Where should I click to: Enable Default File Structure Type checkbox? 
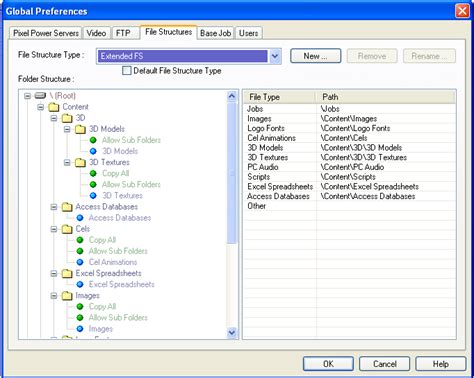point(127,71)
